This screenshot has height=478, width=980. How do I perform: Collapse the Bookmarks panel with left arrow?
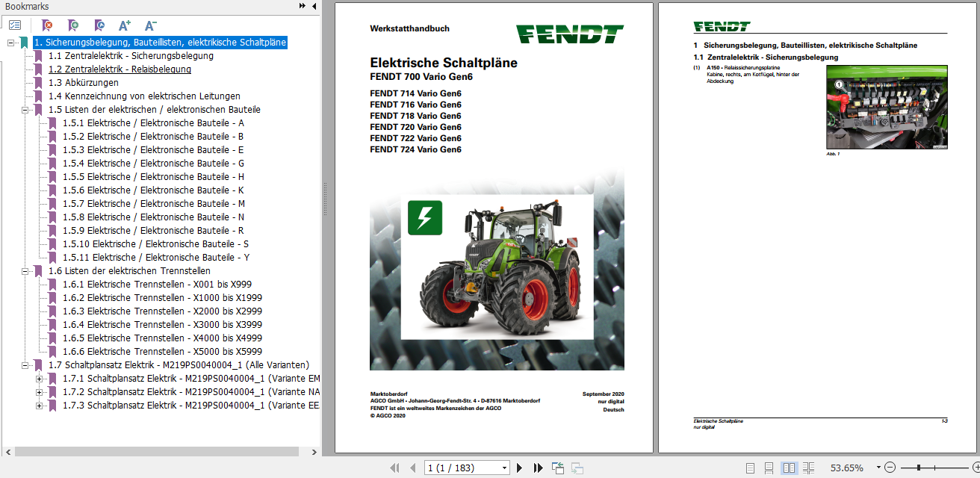click(x=314, y=6)
